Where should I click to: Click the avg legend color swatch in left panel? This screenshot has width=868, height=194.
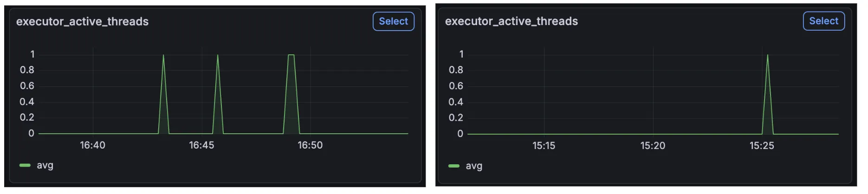pyautogui.click(x=25, y=165)
